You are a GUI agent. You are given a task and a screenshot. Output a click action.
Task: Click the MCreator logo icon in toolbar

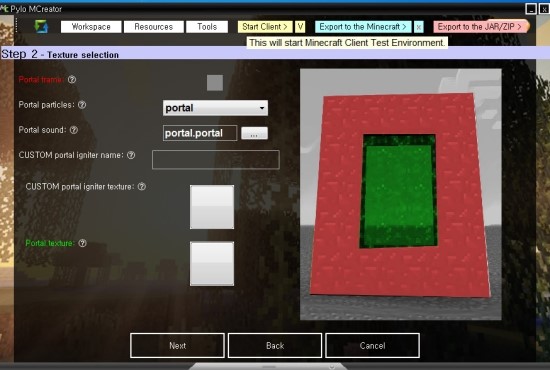pos(41,27)
